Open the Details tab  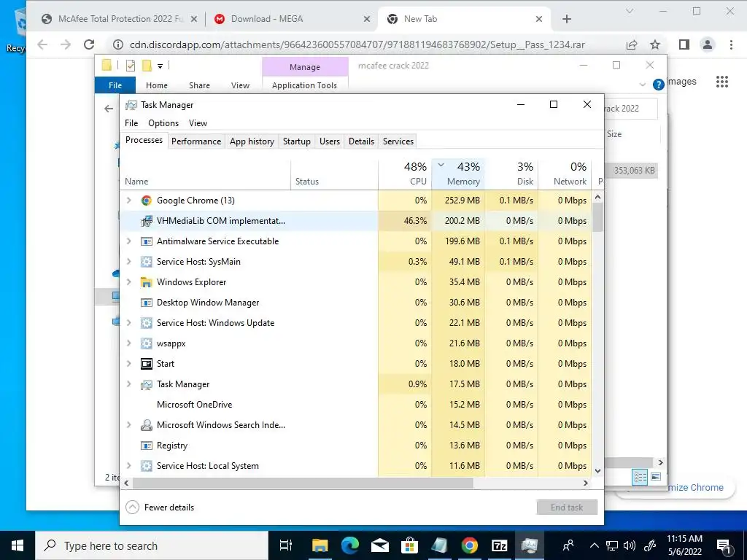coord(361,141)
